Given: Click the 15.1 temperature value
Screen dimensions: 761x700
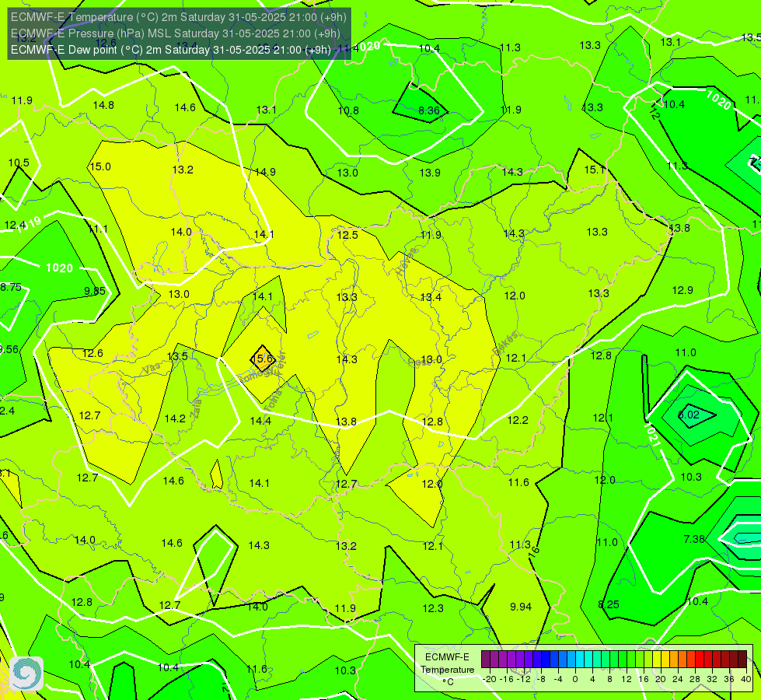Looking at the screenshot, I should click(x=595, y=170).
